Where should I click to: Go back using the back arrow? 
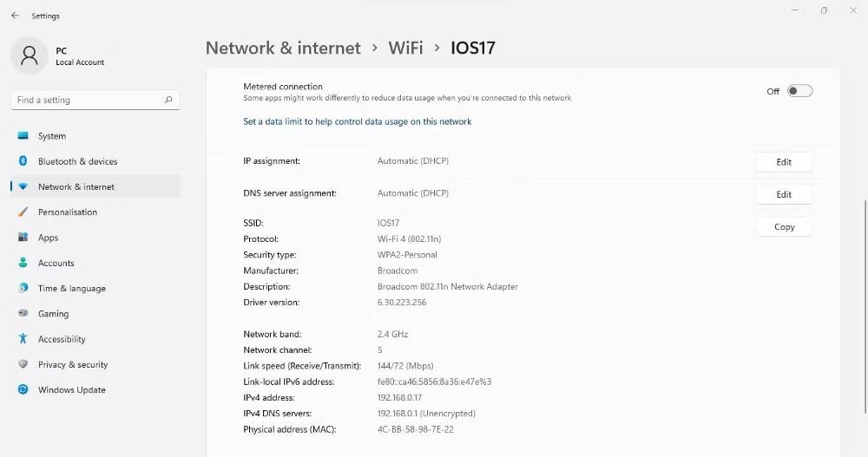(15, 16)
